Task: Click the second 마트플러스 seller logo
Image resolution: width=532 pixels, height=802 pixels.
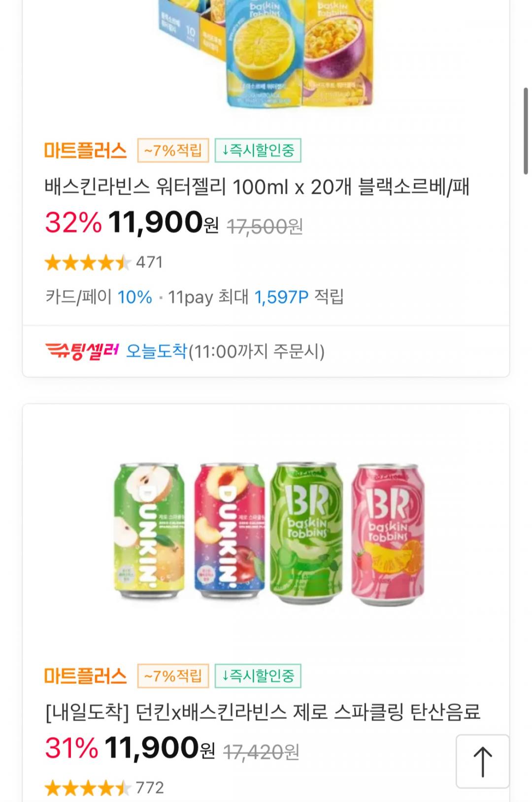Action: point(86,675)
